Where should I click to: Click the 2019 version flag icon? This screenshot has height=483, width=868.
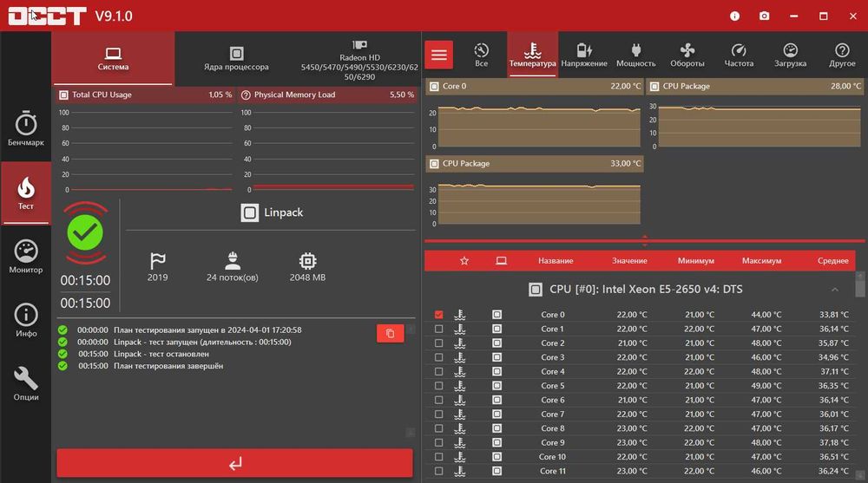pos(158,261)
